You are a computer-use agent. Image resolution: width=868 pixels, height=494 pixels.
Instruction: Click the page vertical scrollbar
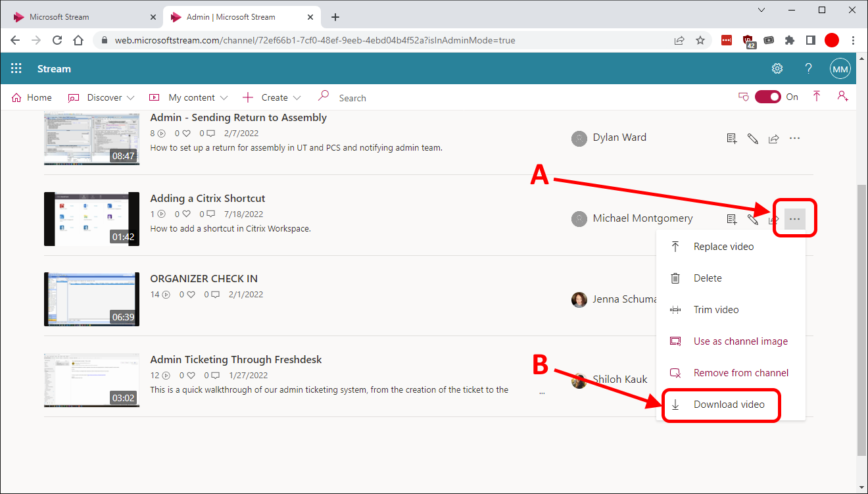tap(862, 320)
